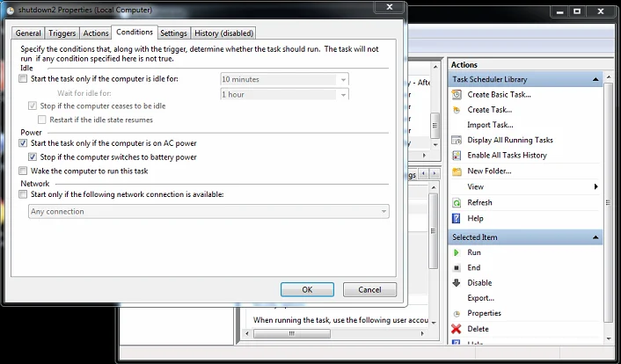Click the Disable task arrow icon

[457, 283]
